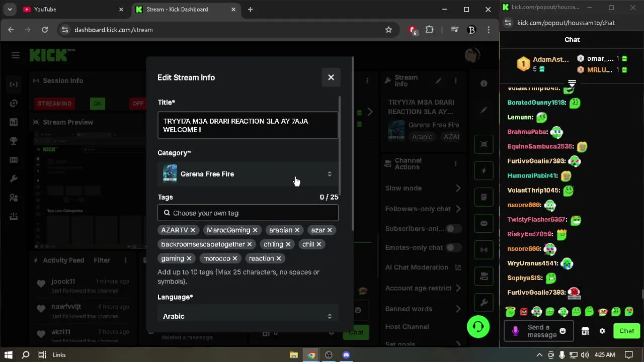
Task: Open the tab search dropdown arrow
Action: click(10, 10)
